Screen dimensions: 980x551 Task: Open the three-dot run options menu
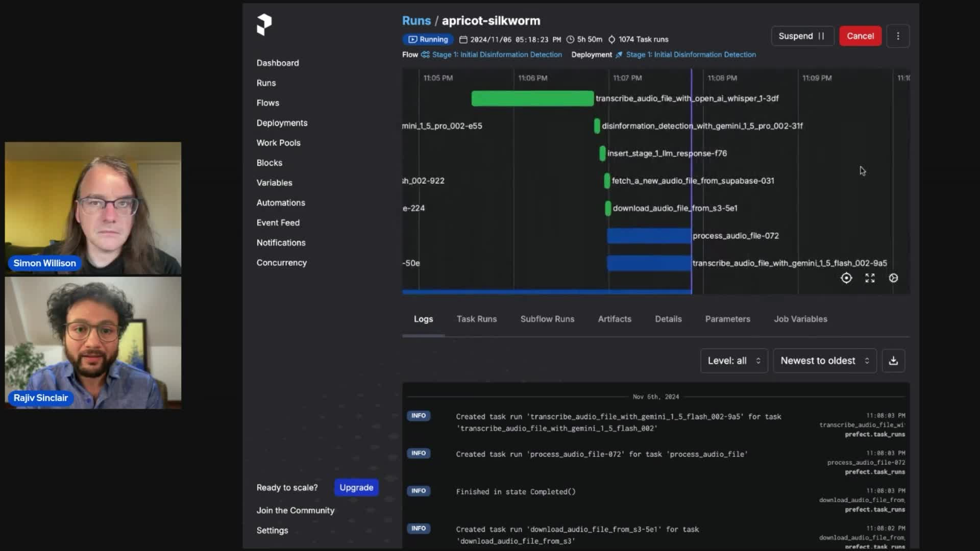(898, 36)
